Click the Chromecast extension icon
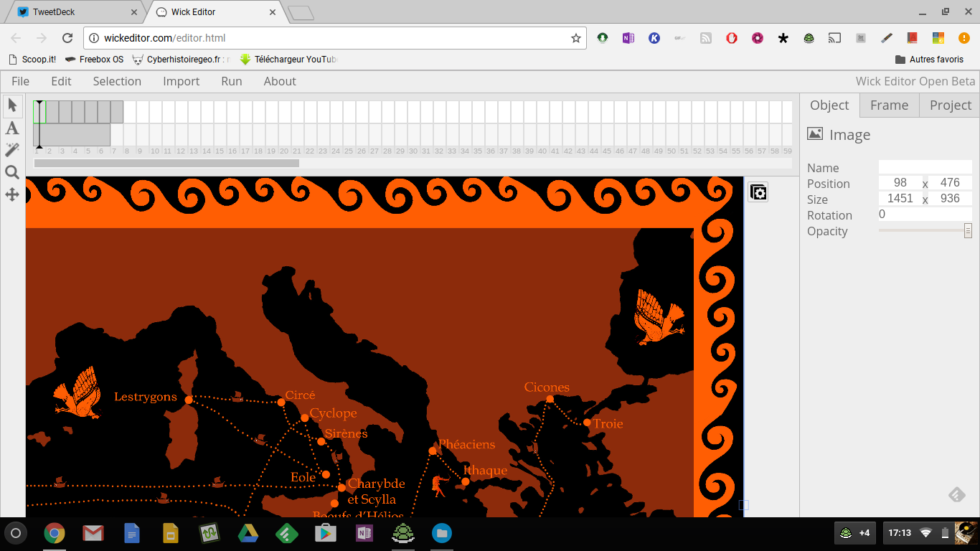This screenshot has height=551, width=980. click(834, 38)
